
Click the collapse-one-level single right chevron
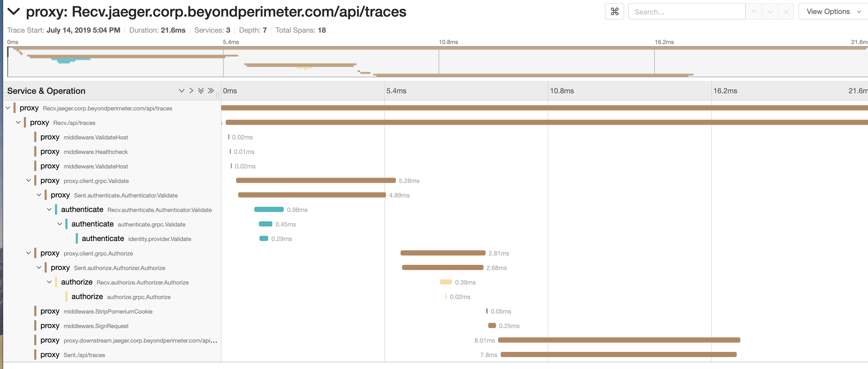click(x=191, y=91)
